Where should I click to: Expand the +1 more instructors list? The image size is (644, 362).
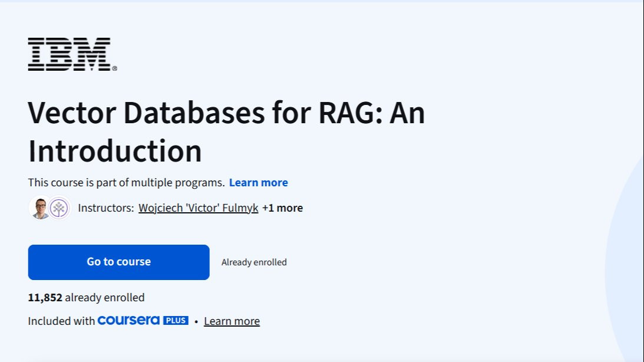tap(282, 208)
